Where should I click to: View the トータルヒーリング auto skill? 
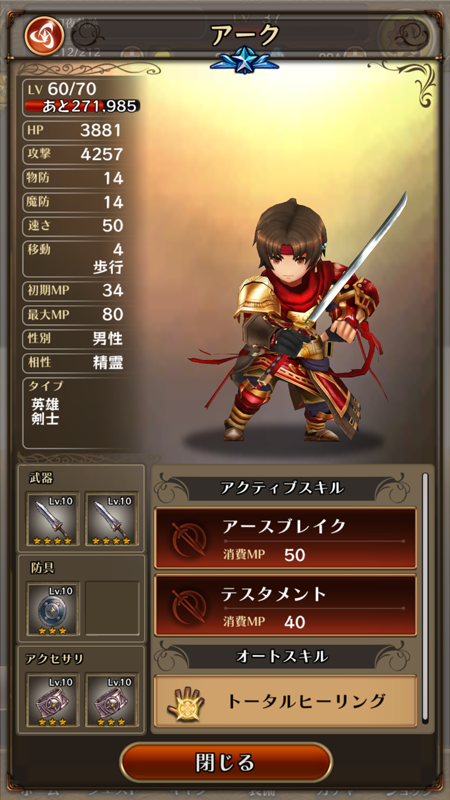[286, 701]
